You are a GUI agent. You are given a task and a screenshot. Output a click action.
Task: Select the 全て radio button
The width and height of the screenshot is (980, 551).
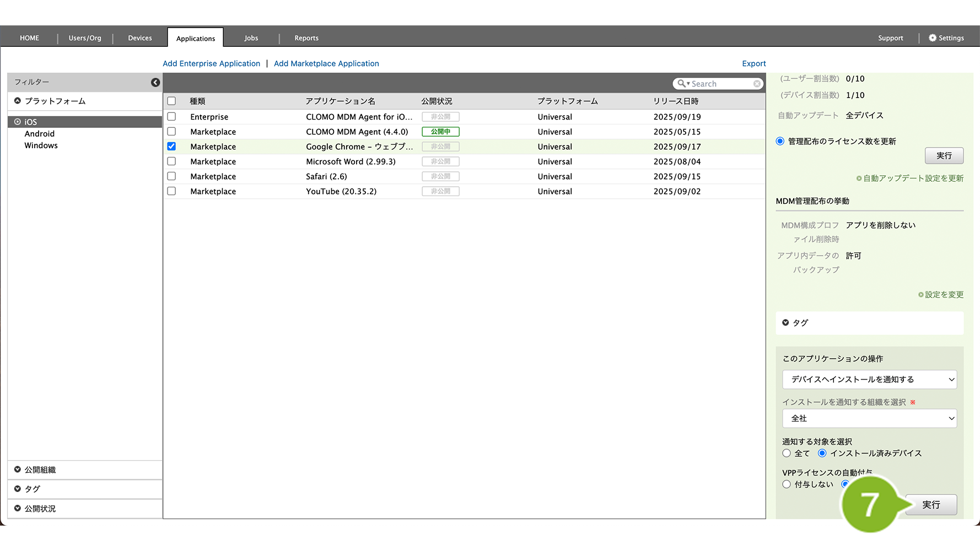pyautogui.click(x=787, y=453)
